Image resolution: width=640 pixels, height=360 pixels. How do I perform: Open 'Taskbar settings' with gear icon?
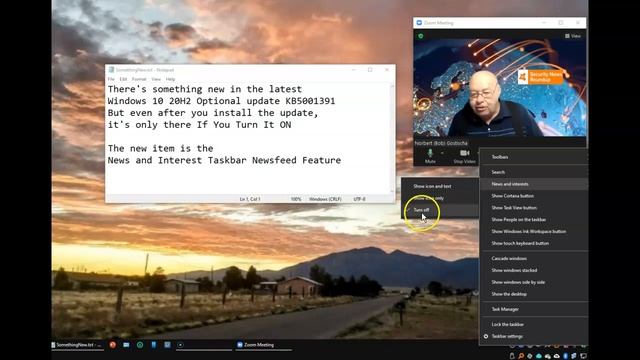pyautogui.click(x=534, y=336)
